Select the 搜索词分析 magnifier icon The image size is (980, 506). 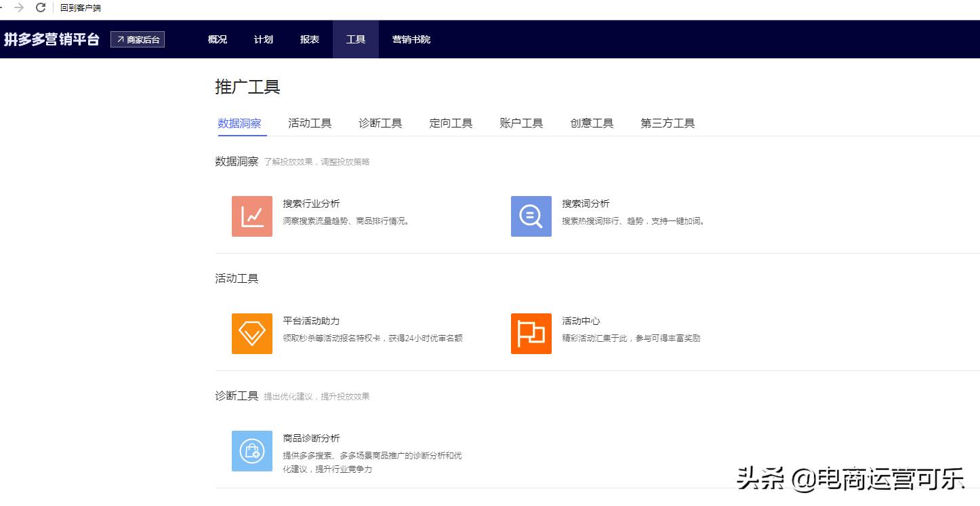531,216
